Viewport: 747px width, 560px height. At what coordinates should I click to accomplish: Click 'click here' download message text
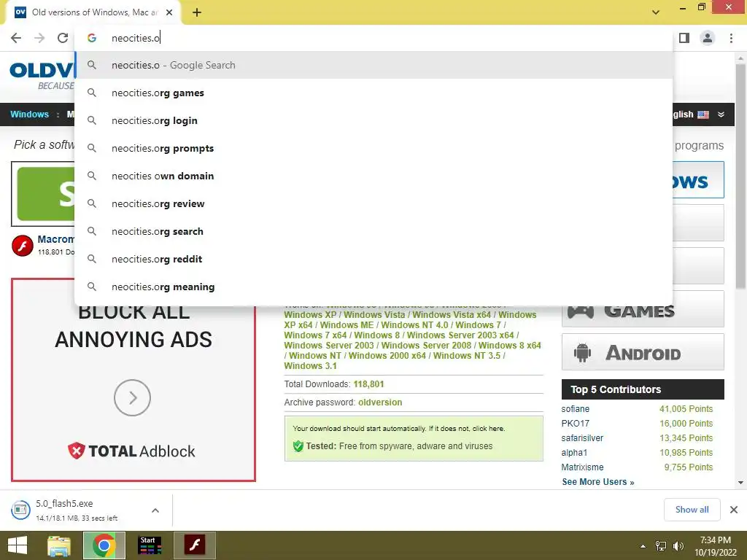click(x=488, y=429)
